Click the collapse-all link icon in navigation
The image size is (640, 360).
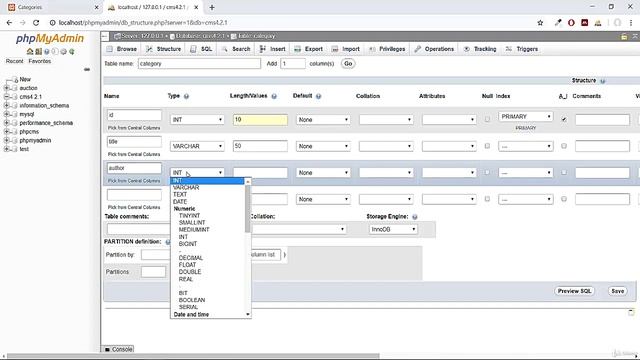point(87,69)
